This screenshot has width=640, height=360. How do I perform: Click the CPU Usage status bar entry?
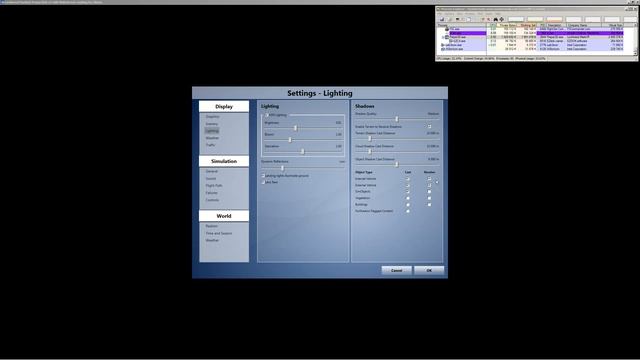[449, 58]
